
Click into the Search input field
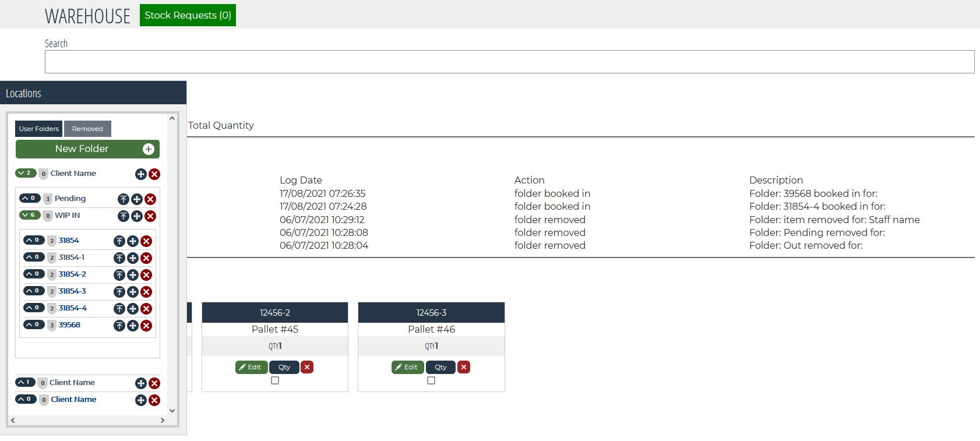(x=509, y=62)
